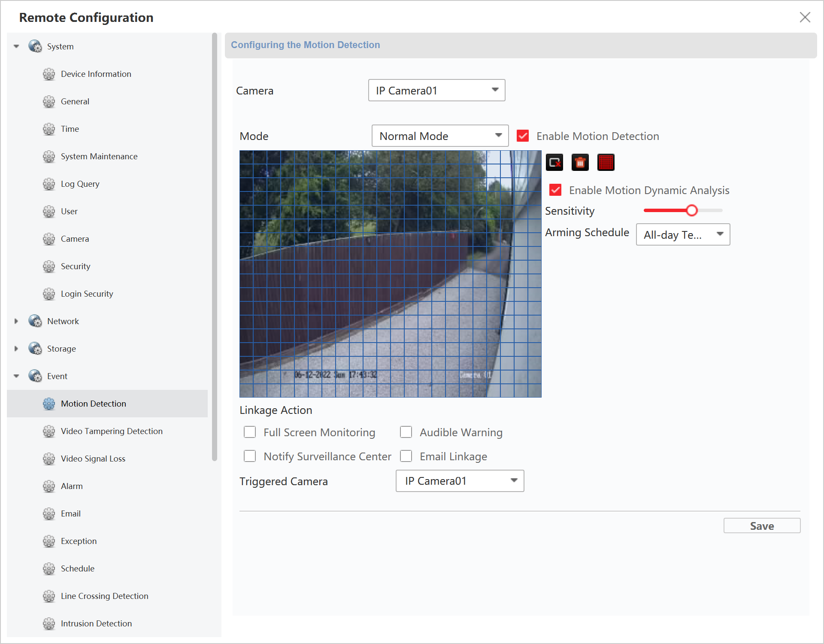Click the Save button
824x644 pixels.
[761, 526]
